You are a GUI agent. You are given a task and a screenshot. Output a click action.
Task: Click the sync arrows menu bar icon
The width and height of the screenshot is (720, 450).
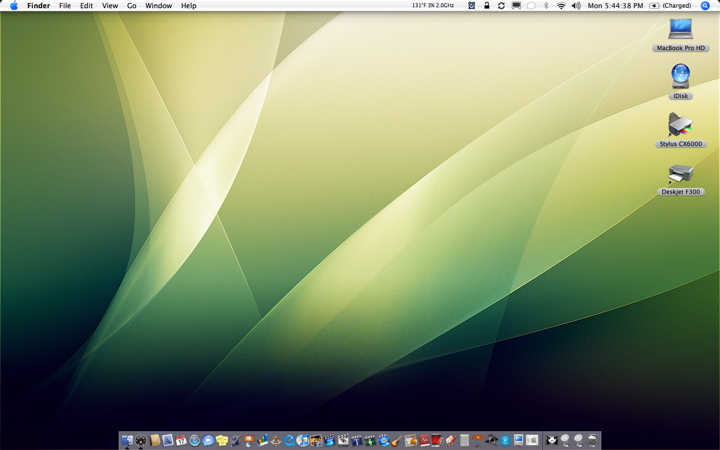pos(501,6)
